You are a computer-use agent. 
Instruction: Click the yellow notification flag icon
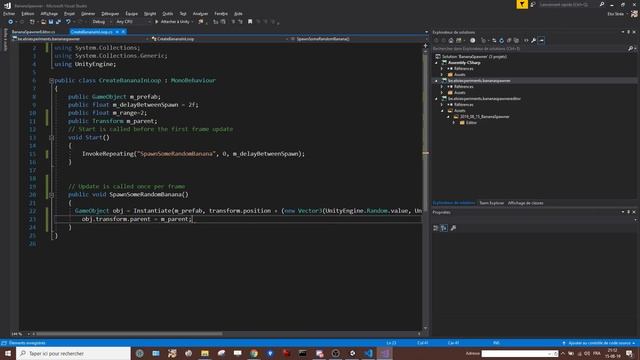coord(522,4)
